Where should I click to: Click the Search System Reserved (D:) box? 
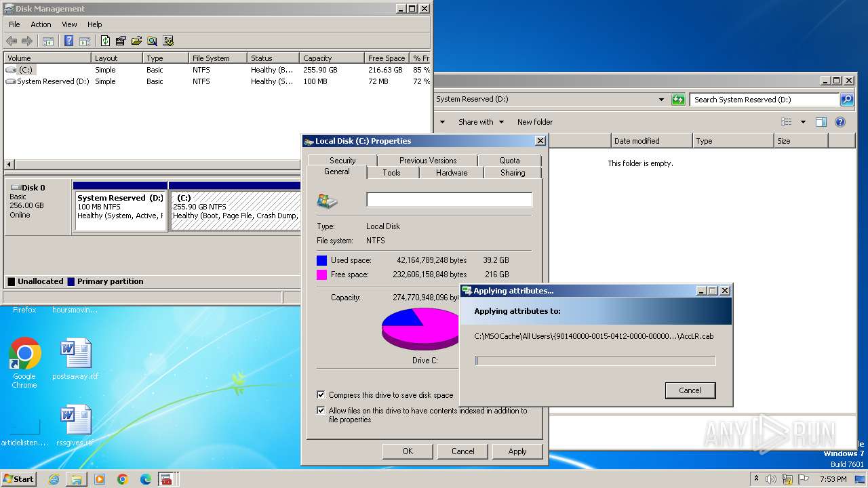(x=765, y=100)
